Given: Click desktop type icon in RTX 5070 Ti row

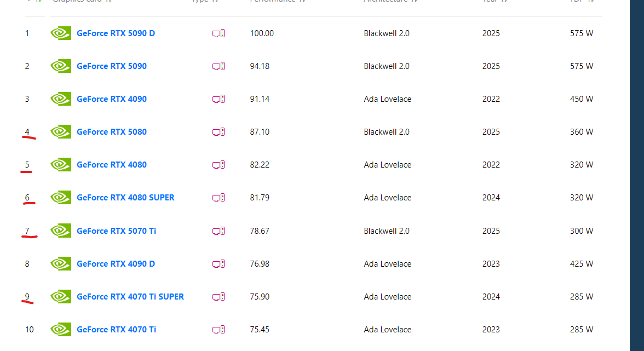Looking at the screenshot, I should click(219, 231).
